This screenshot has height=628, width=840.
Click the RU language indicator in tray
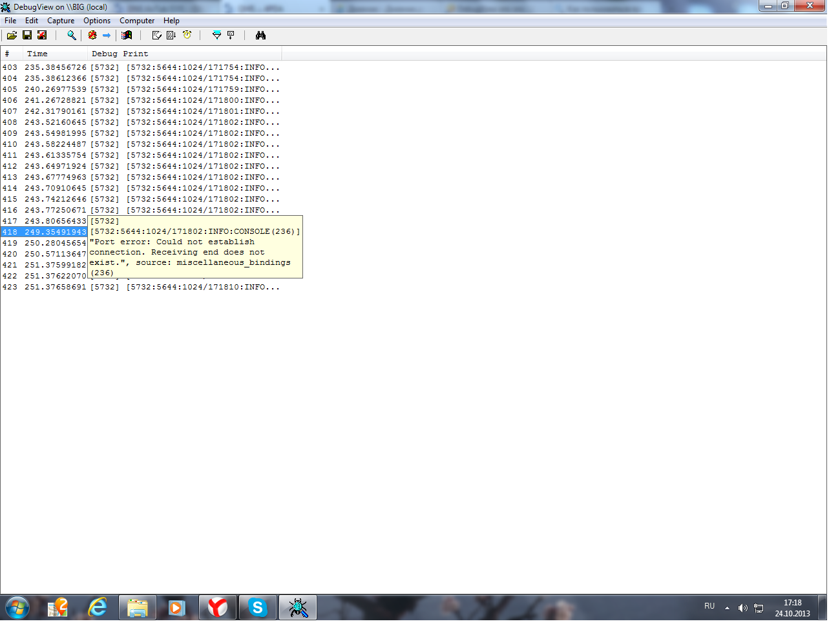tap(709, 606)
